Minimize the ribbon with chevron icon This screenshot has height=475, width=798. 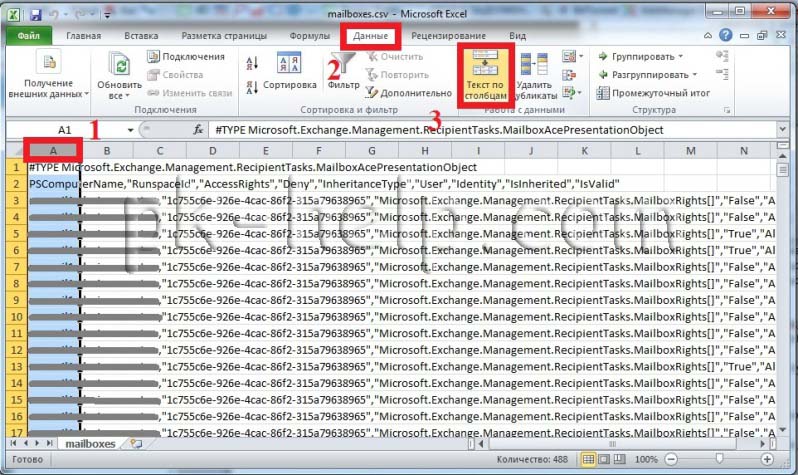point(708,36)
